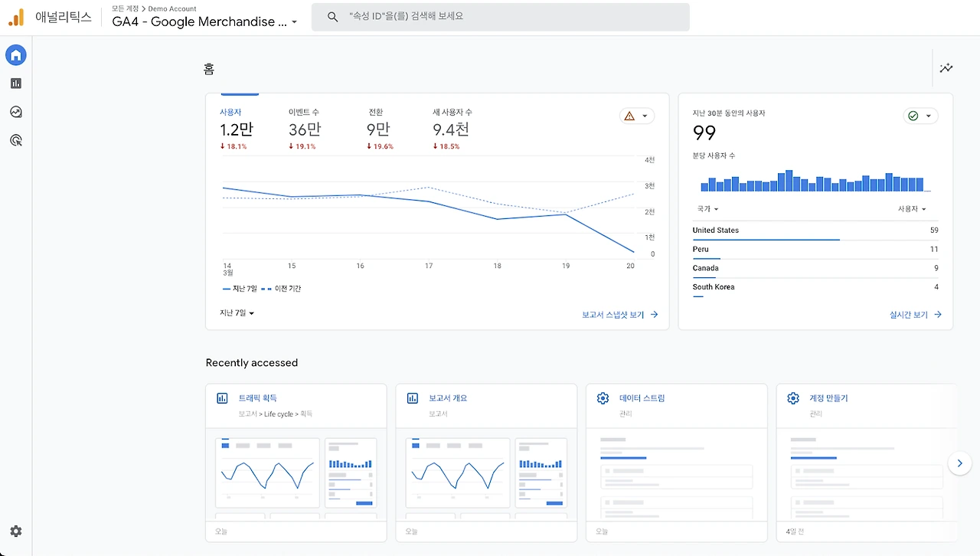Expand the data quality warning dropdown
Image resolution: width=980 pixels, height=556 pixels.
637,116
